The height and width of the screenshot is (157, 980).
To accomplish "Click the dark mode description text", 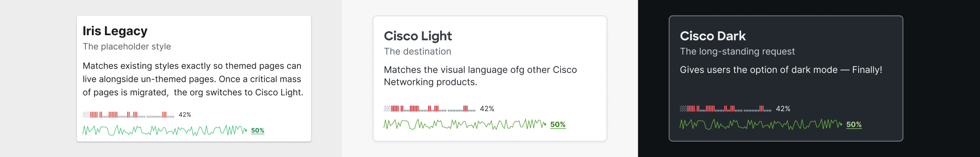I will coord(781,70).
